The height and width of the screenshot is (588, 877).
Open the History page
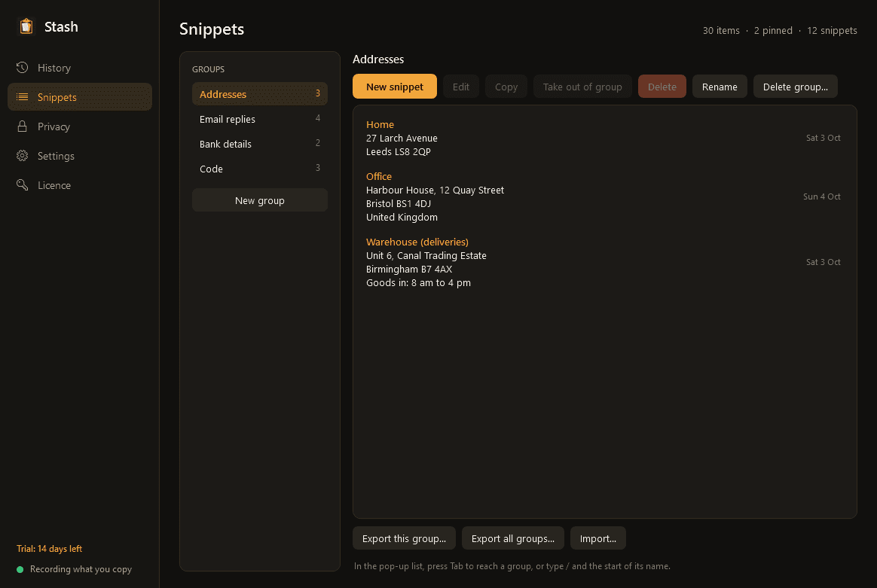[x=80, y=68]
